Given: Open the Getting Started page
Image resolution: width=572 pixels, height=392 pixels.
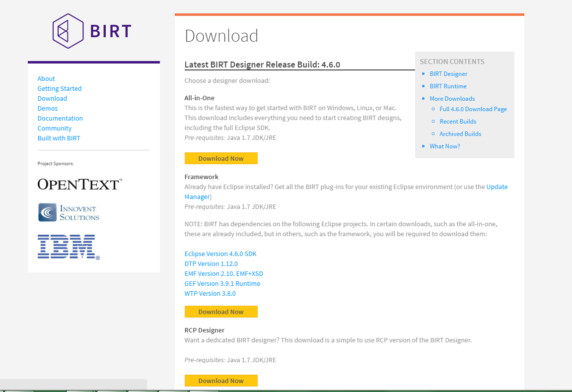Looking at the screenshot, I should point(59,88).
